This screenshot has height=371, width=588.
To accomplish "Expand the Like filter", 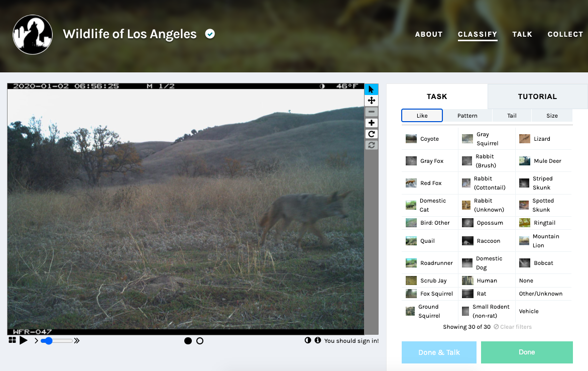I will tap(422, 116).
